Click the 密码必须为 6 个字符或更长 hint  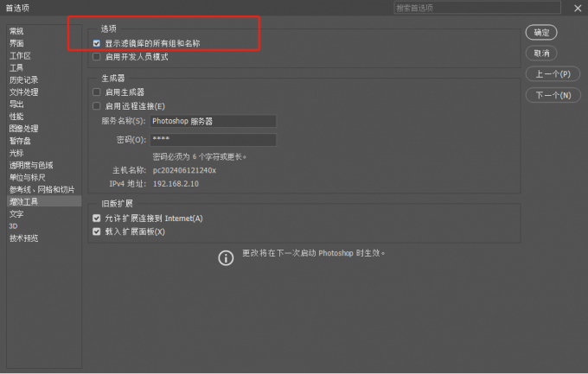click(x=200, y=156)
